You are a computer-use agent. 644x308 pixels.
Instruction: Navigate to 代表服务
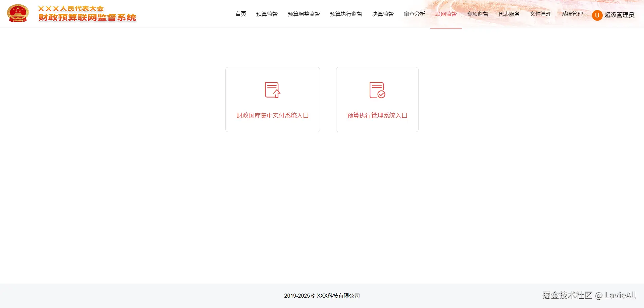[x=509, y=14]
